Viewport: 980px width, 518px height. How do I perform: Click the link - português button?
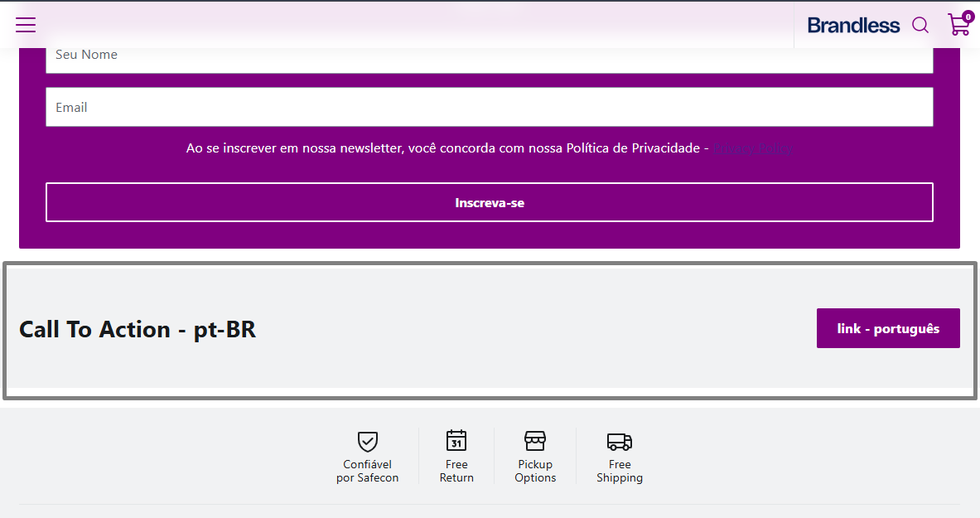(x=888, y=328)
